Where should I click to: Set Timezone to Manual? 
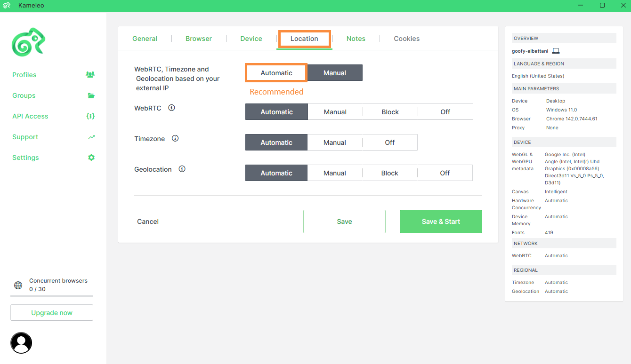coord(335,142)
